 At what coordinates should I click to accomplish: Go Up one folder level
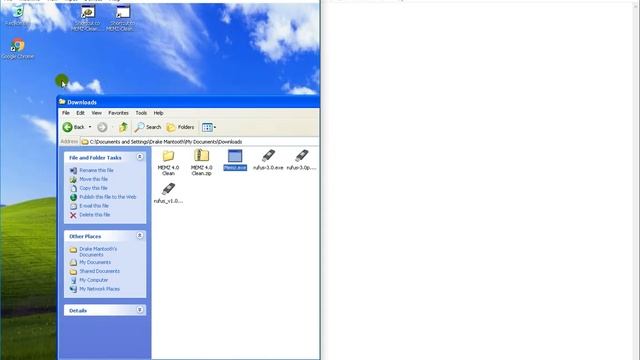123,127
